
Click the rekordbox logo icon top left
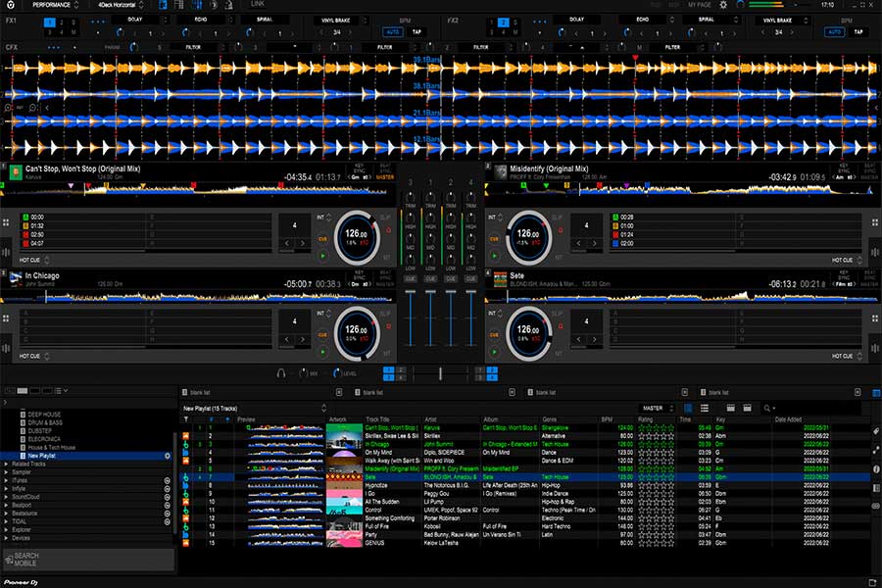[x=12, y=6]
